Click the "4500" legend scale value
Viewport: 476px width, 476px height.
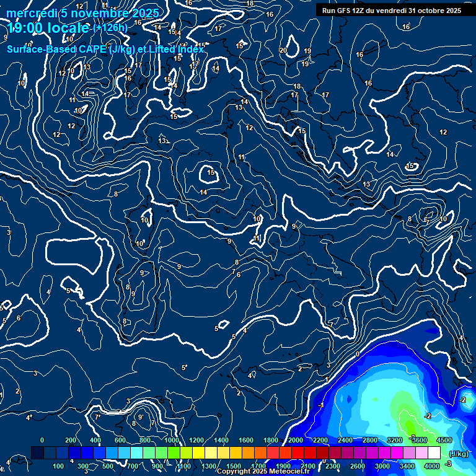click(444, 440)
